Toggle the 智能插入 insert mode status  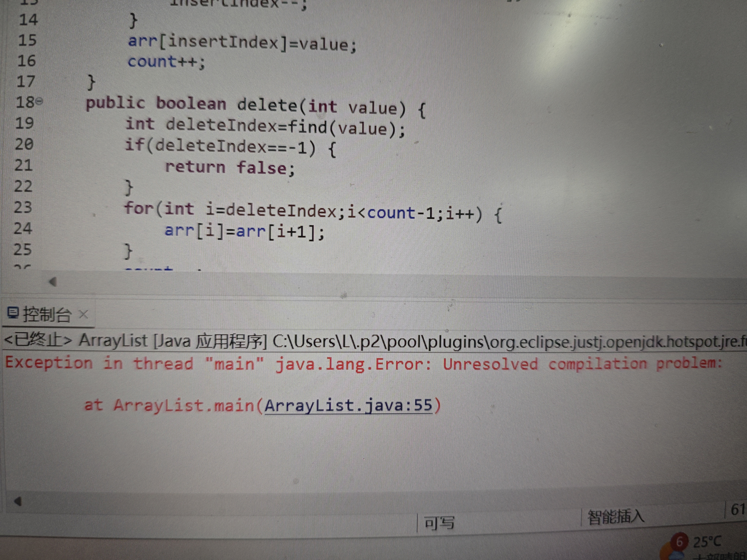click(x=616, y=517)
